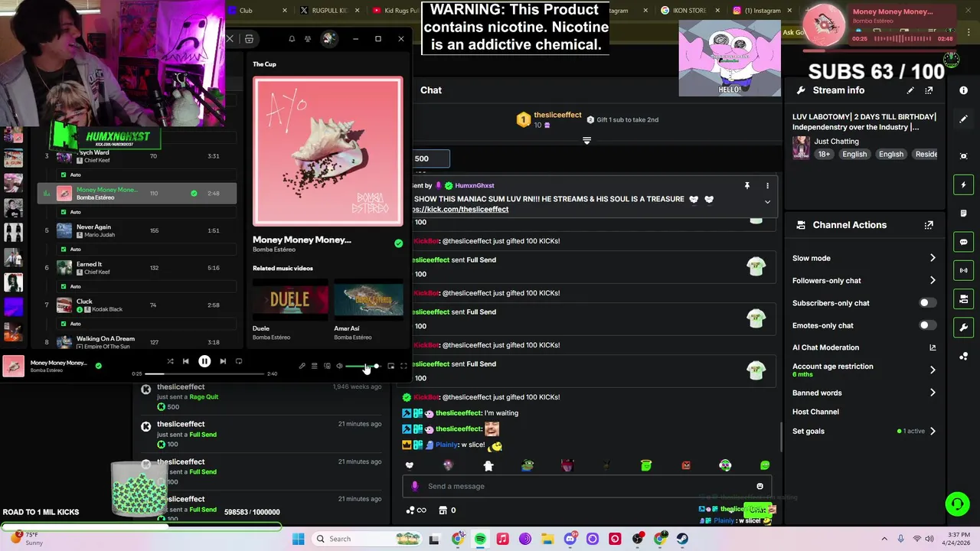Play Walking On A Dream track
Viewport: 980px width, 551px height.
[x=137, y=341]
